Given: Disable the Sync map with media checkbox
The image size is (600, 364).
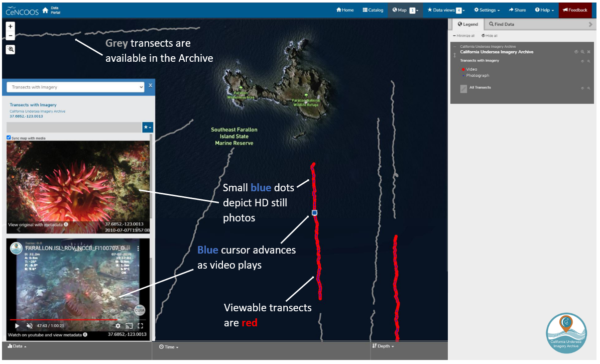Looking at the screenshot, I should coord(9,138).
